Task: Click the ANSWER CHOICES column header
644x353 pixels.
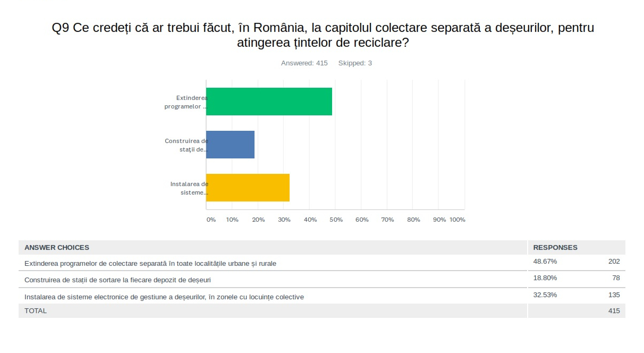Action: pos(57,248)
